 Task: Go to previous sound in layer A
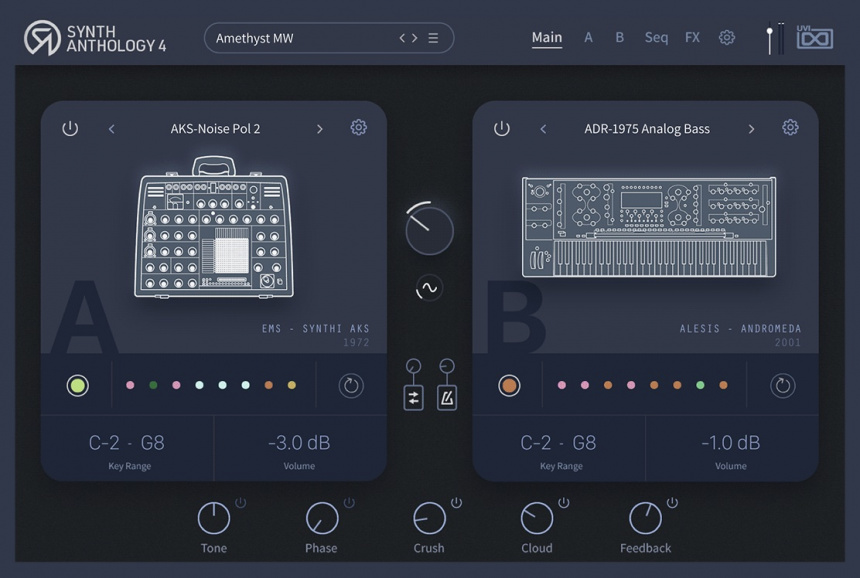[x=111, y=129]
